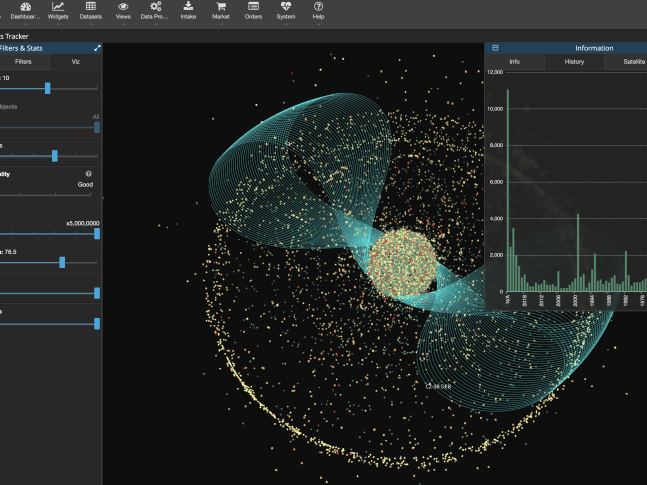
Task: Open the Data Processing gears icon
Action: coord(155,7)
